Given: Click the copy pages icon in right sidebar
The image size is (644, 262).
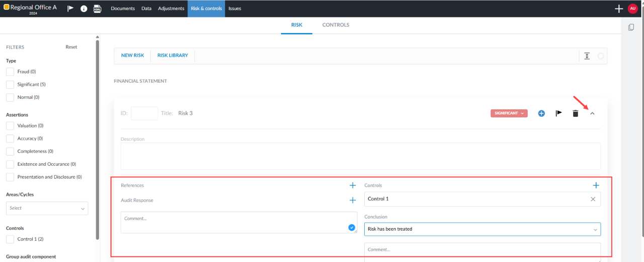Looking at the screenshot, I should (x=631, y=27).
